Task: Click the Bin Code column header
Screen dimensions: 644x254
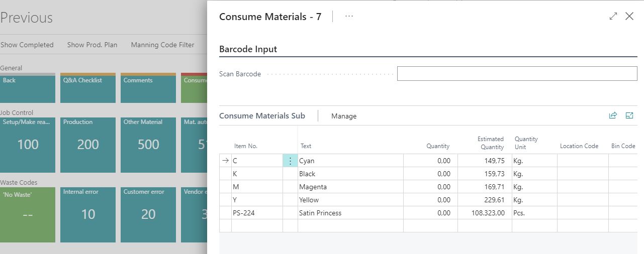Action: pyautogui.click(x=623, y=146)
